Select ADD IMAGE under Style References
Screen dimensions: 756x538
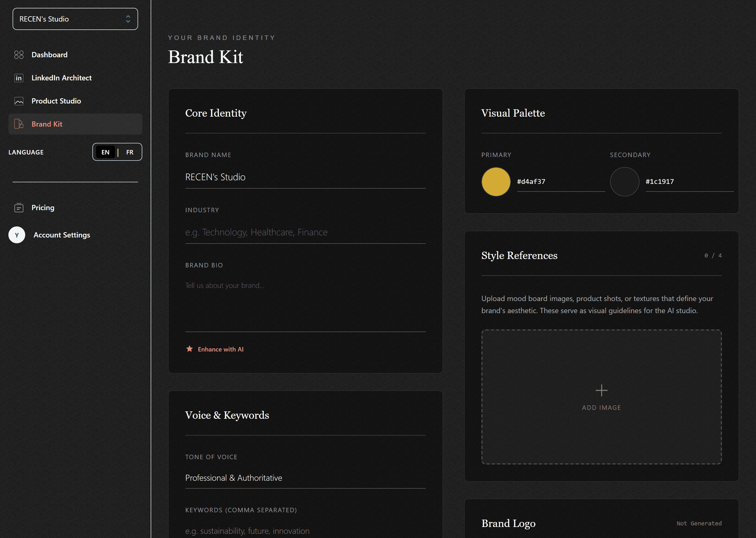click(x=601, y=407)
